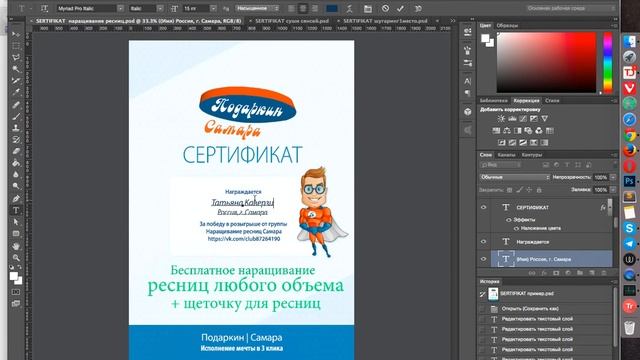
Task: Add a Color Balance adjustment
Action: pyautogui.click(x=507, y=131)
